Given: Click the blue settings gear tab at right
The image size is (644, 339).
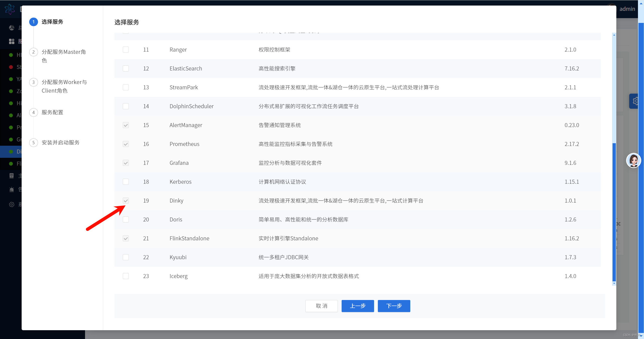Looking at the screenshot, I should pyautogui.click(x=634, y=101).
